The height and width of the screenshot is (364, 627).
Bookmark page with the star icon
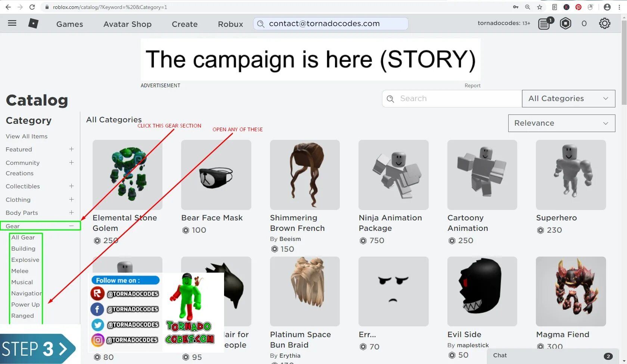click(x=539, y=7)
